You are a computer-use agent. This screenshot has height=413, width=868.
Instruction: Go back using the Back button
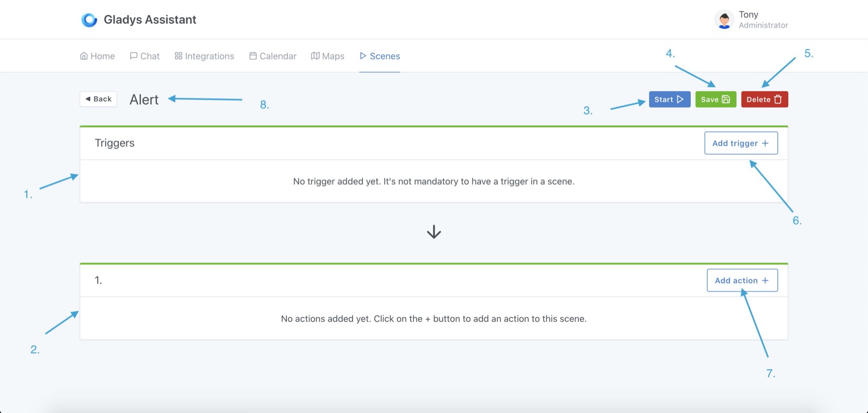tap(98, 99)
